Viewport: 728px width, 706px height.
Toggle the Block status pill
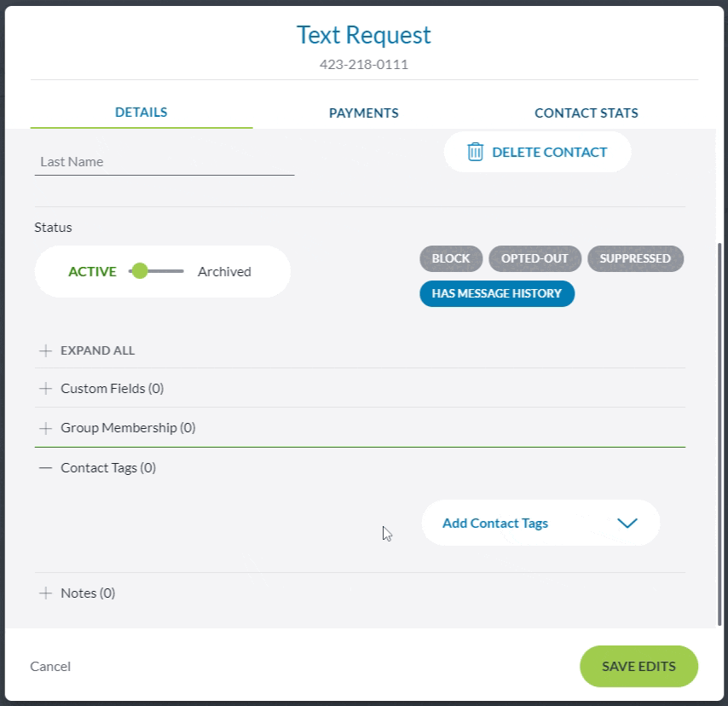(451, 258)
